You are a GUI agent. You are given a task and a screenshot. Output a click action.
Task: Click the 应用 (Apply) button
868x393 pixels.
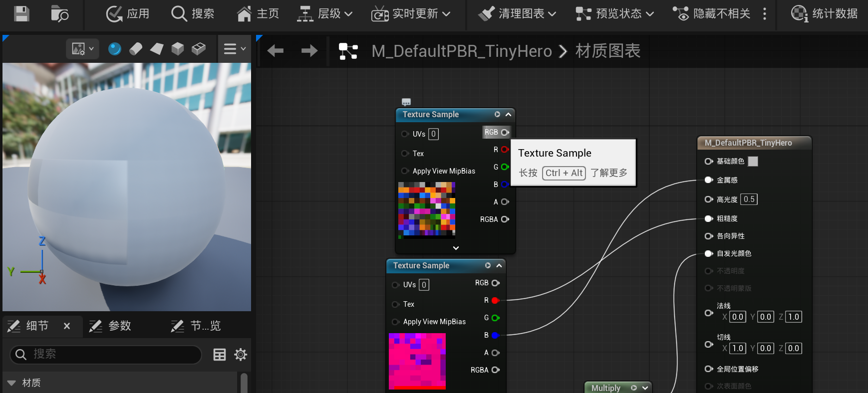(128, 13)
